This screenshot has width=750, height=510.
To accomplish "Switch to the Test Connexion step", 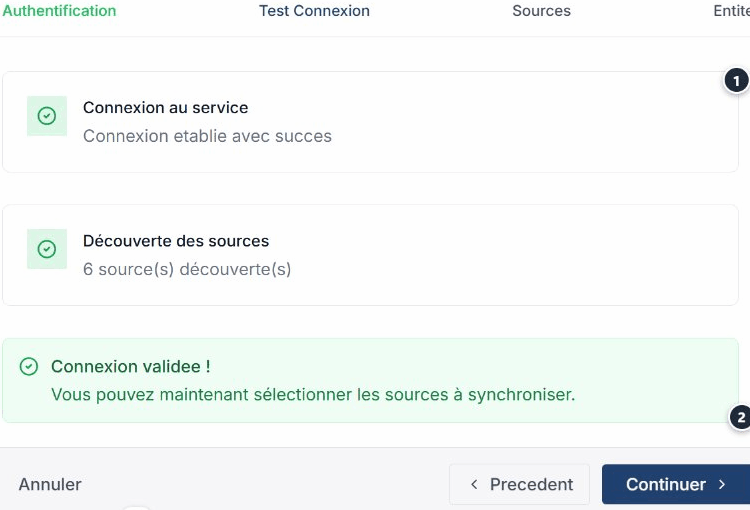I will [x=314, y=11].
